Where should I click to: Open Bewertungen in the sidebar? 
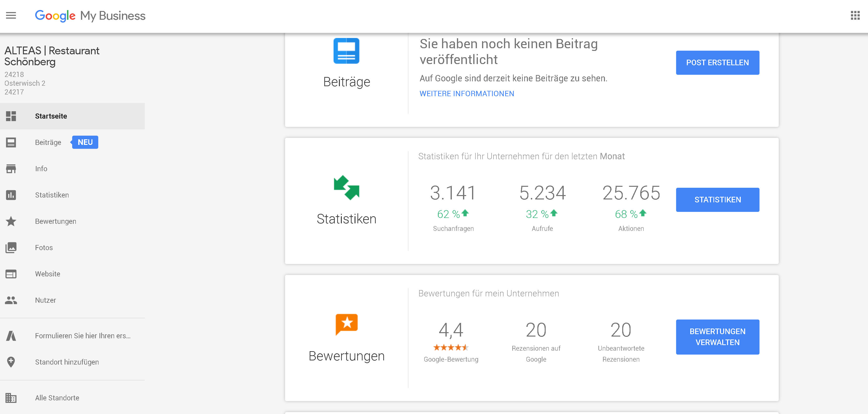point(72,221)
